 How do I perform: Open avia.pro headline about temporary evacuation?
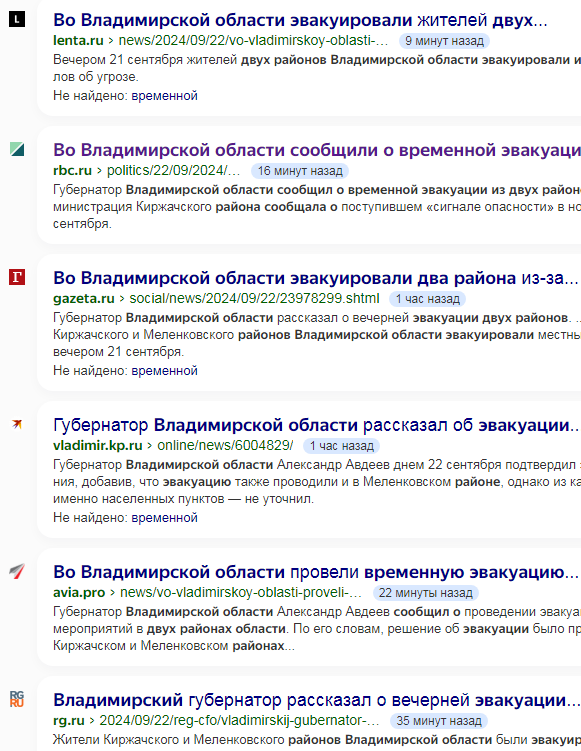pos(316,572)
